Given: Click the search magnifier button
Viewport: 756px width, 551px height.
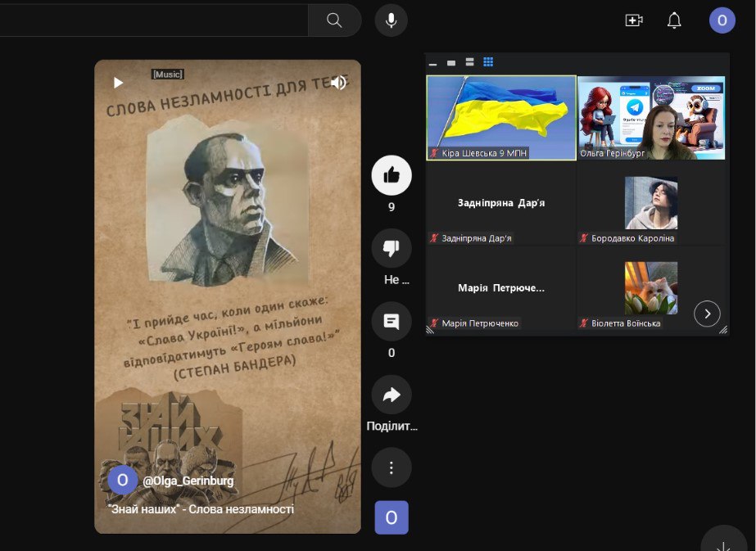Looking at the screenshot, I should [x=334, y=20].
